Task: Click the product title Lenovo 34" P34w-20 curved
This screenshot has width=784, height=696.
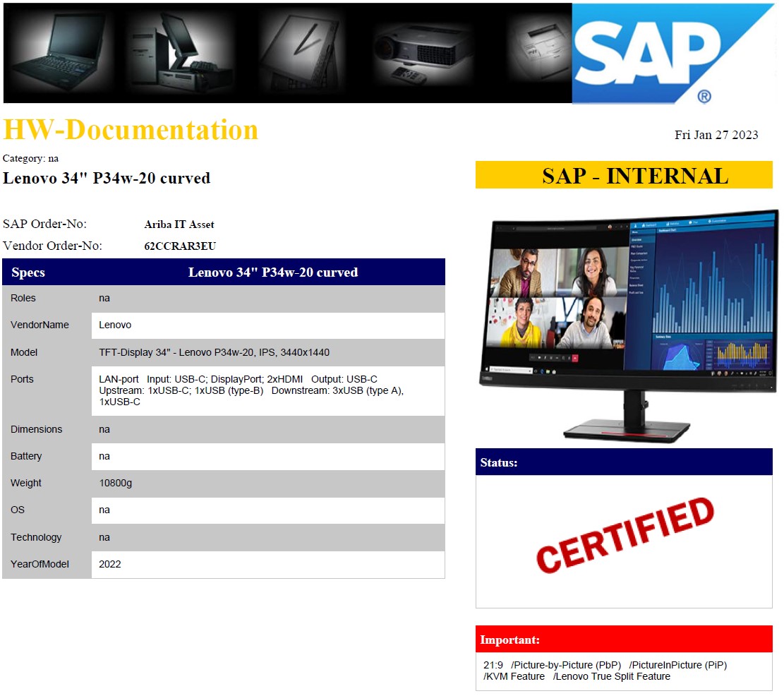Action: coord(107,178)
